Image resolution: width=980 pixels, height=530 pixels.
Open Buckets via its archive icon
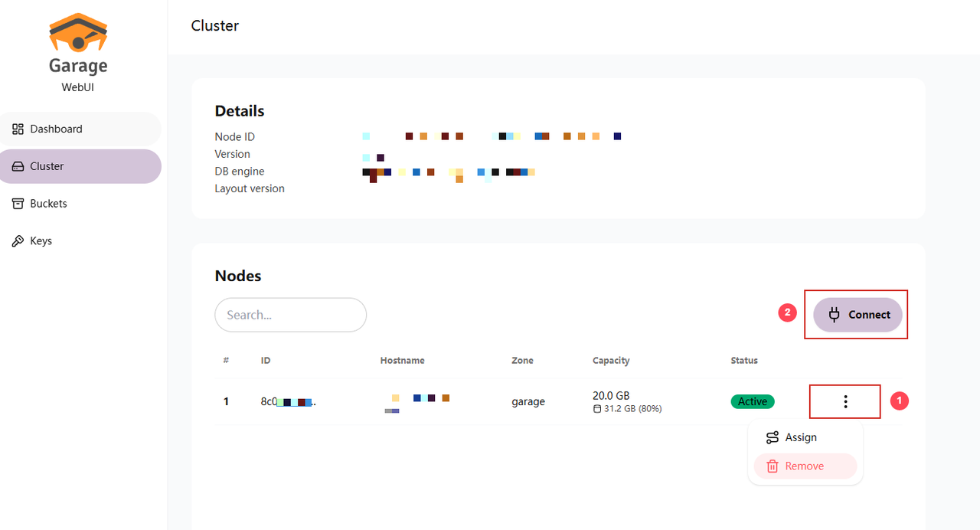[18, 204]
